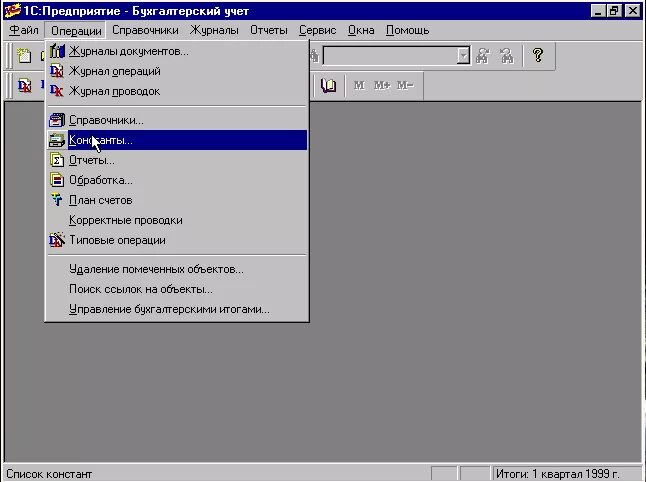This screenshot has width=646, height=482.
Task: Click the New document toolbar icon
Action: tap(24, 55)
